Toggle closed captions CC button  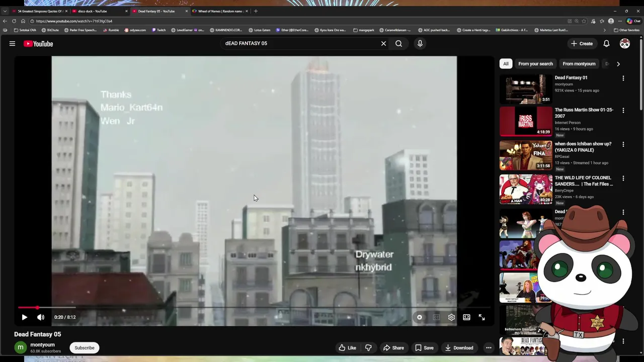(436, 317)
